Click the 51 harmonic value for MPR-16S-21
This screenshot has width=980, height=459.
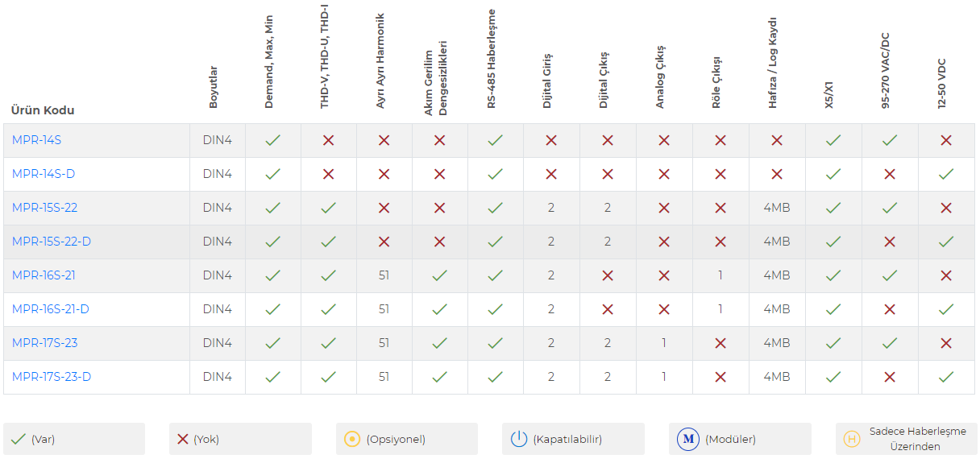point(384,275)
